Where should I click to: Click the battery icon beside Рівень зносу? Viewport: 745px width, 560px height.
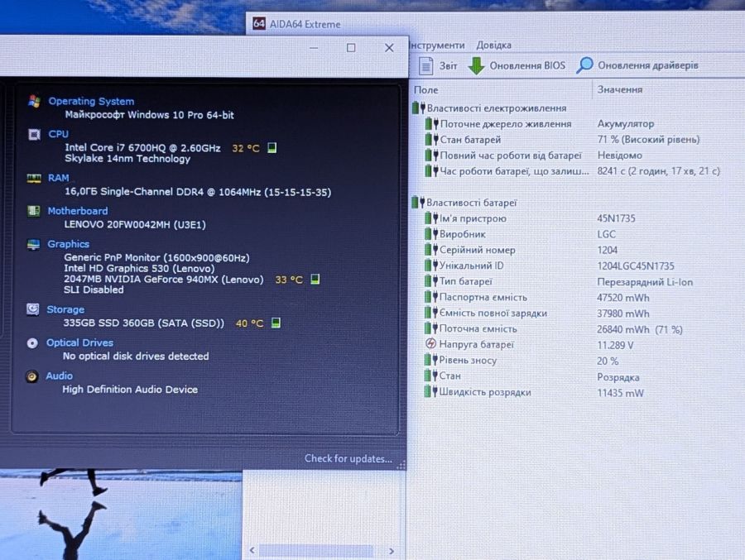[431, 360]
